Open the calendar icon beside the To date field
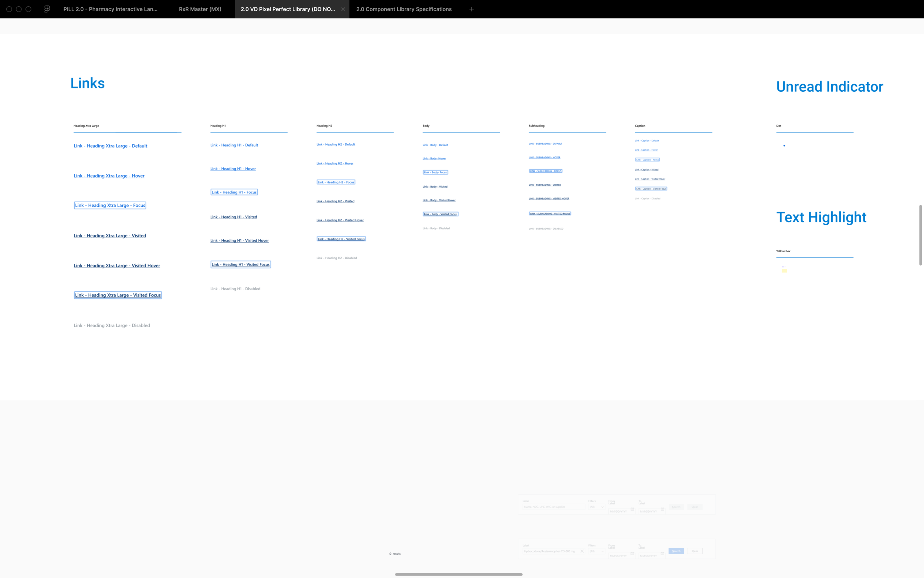Image resolution: width=924 pixels, height=578 pixels. coord(663,510)
